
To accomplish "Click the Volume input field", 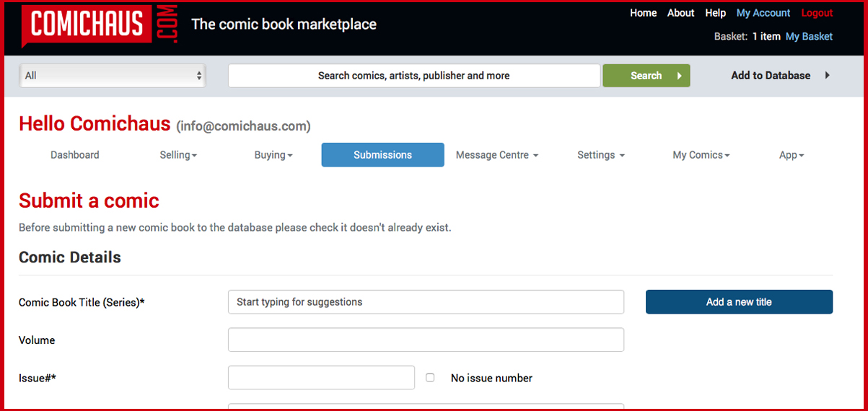I will pos(426,340).
